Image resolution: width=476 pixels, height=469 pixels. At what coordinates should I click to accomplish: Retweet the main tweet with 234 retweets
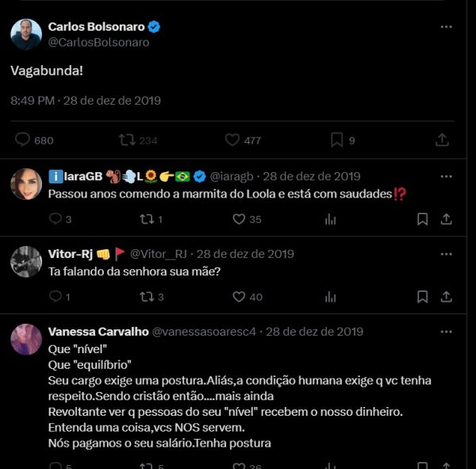coord(126,140)
